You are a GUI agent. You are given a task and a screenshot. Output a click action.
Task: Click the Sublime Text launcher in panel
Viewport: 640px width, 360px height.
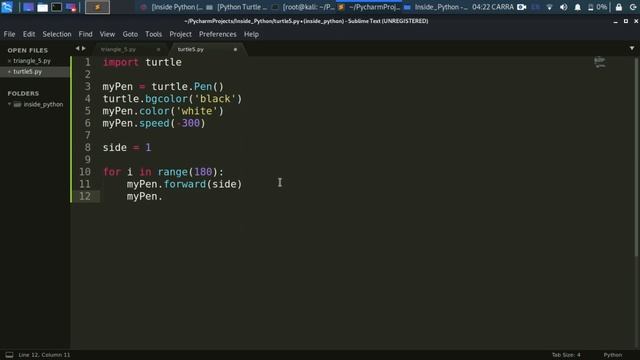coord(97,7)
